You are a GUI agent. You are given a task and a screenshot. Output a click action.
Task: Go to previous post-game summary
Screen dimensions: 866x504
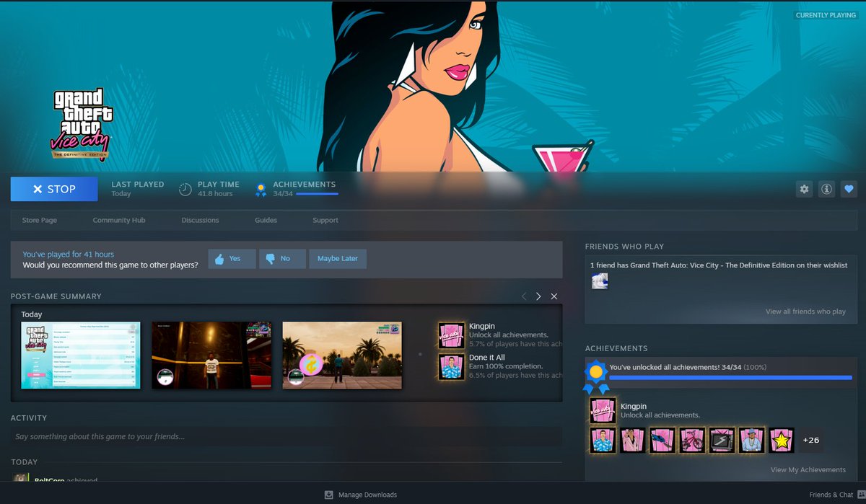click(524, 296)
